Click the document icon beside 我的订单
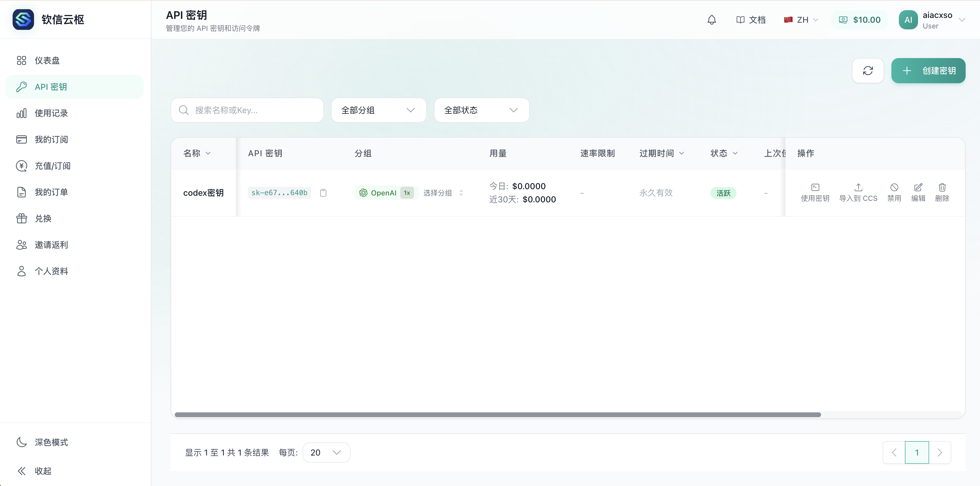980x486 pixels. click(x=22, y=192)
